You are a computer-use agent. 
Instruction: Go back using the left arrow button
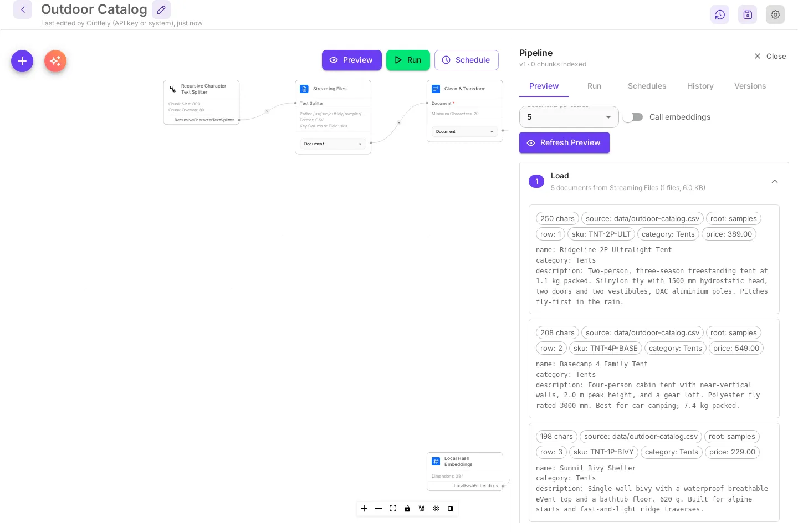tap(23, 9)
